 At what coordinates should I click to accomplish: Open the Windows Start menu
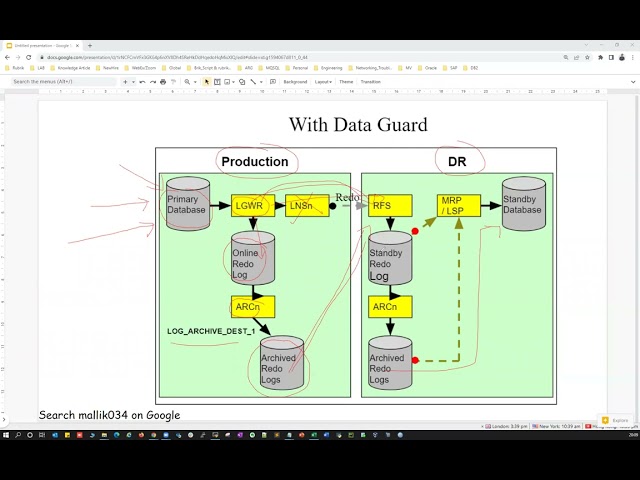6,436
